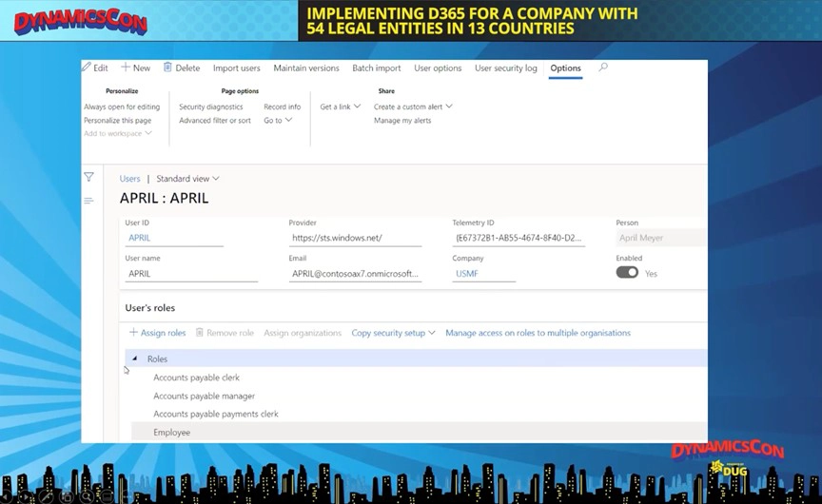
Task: Click the Remove role trash icon
Action: coord(199,333)
